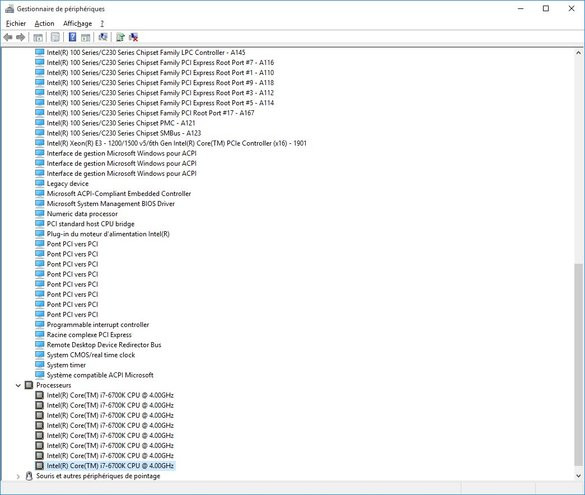Viewport: 585px width, 495px height.
Task: Select PCI Express Root Port #9 - A118
Action: (160, 83)
